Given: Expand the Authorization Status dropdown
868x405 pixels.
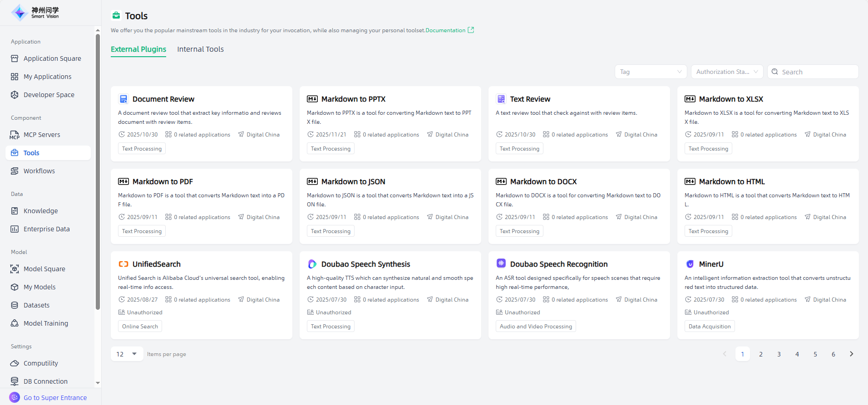Looking at the screenshot, I should [726, 72].
